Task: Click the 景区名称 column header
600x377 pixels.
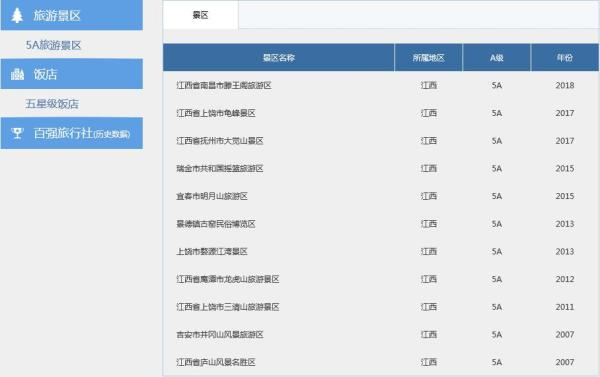Action: tap(279, 58)
